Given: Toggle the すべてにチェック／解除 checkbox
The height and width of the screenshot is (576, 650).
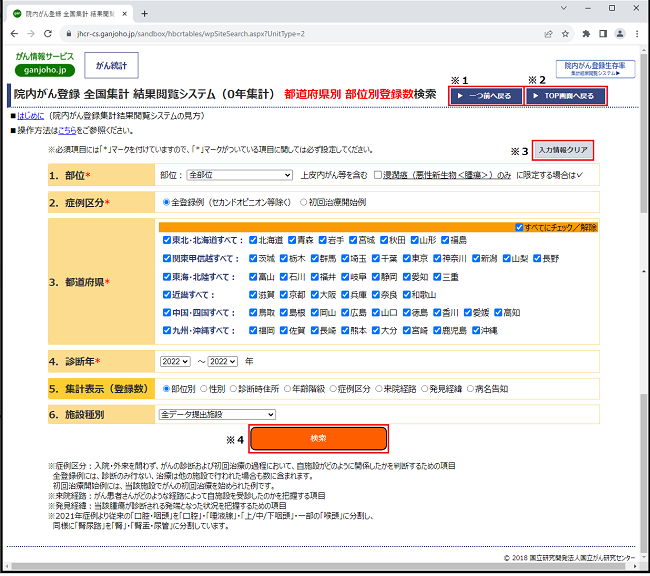Looking at the screenshot, I should tap(519, 228).
